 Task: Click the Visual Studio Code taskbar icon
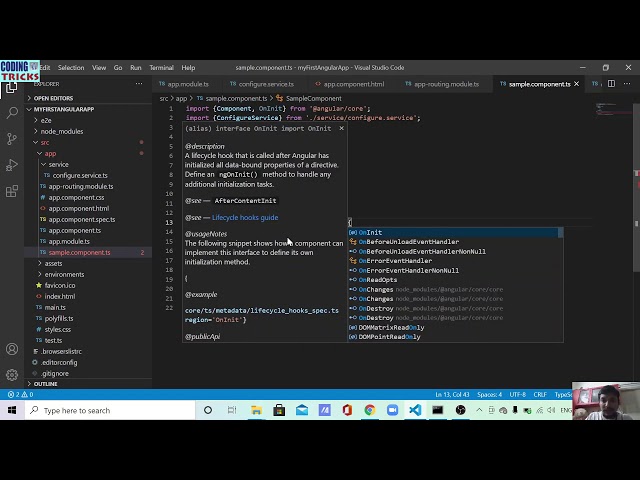pyautogui.click(x=415, y=410)
